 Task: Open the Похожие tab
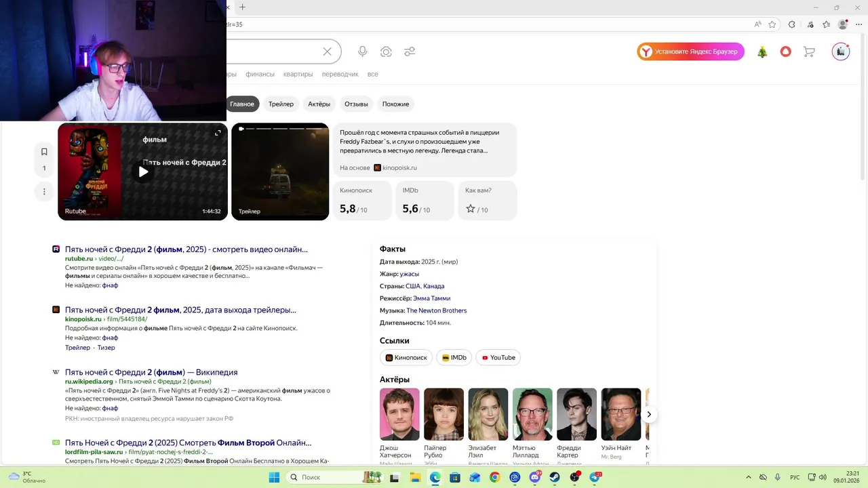click(395, 104)
